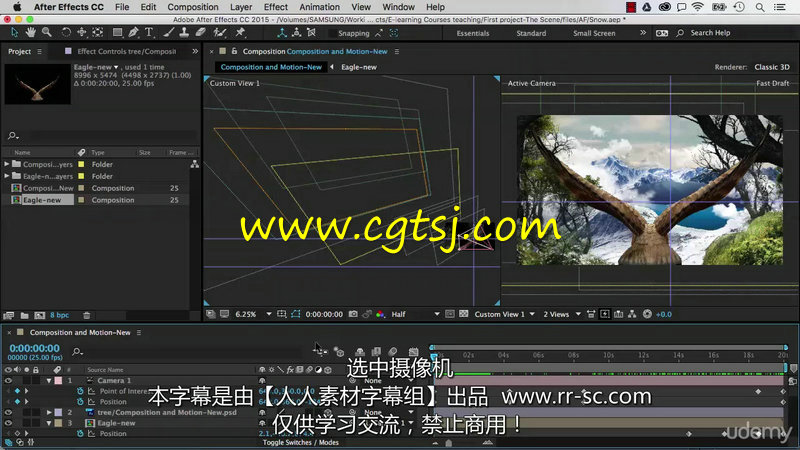
Task: Toggle Draft 3D in timeline header
Action: point(339,352)
